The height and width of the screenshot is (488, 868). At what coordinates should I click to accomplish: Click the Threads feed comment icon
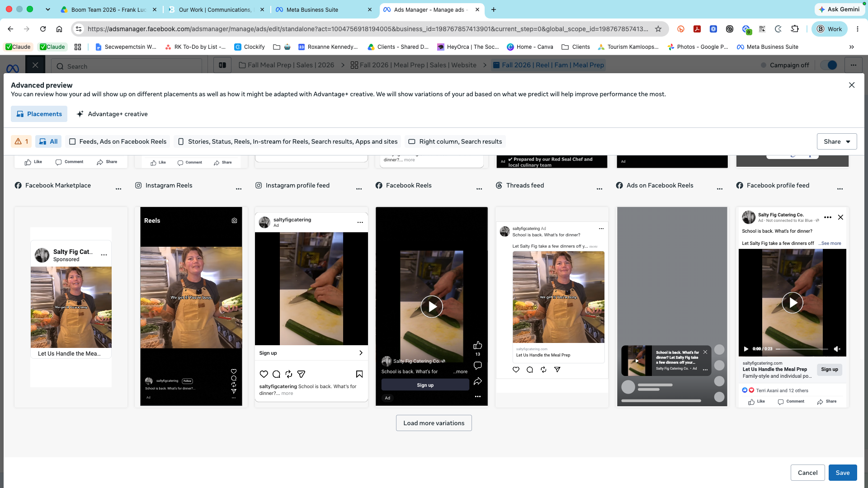[530, 370]
